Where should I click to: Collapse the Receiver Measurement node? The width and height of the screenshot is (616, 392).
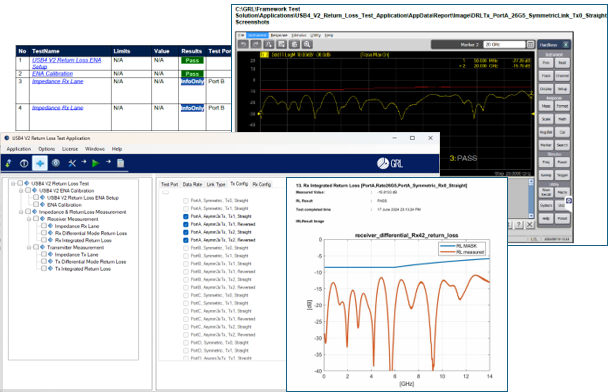[29, 219]
